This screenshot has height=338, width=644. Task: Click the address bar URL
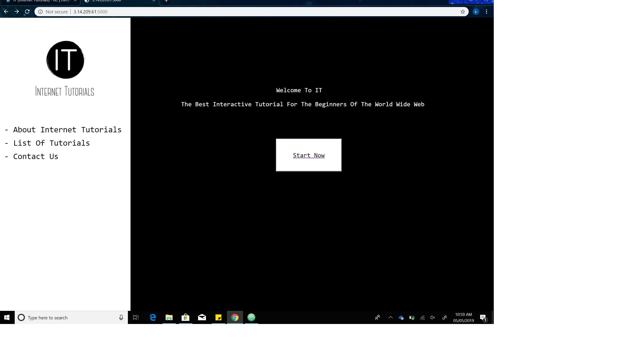click(90, 12)
